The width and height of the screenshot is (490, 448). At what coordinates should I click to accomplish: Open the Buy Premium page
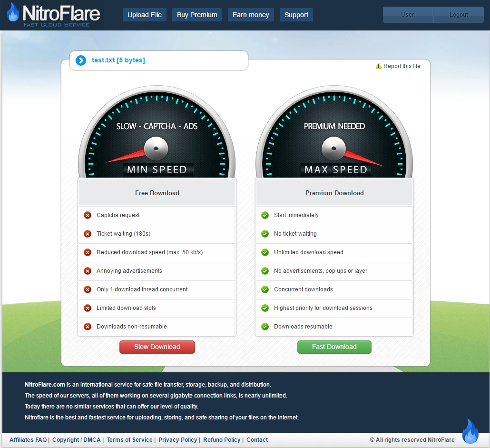[x=197, y=15]
